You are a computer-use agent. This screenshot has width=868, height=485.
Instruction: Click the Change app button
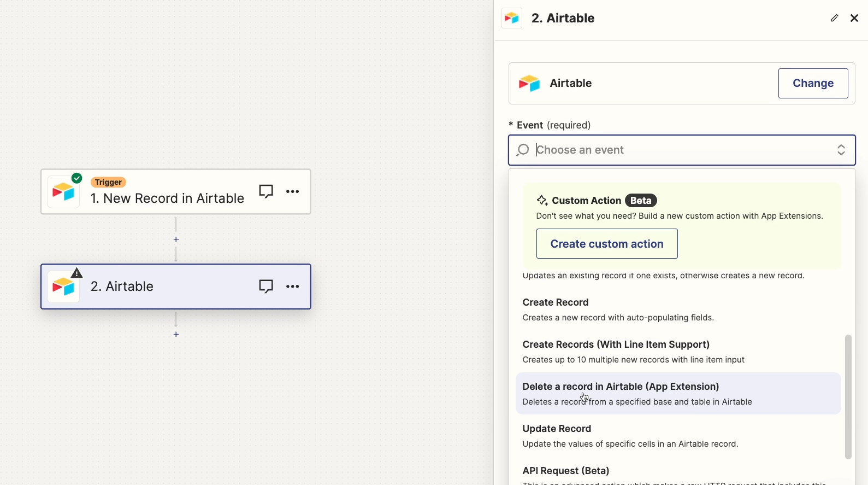point(813,83)
